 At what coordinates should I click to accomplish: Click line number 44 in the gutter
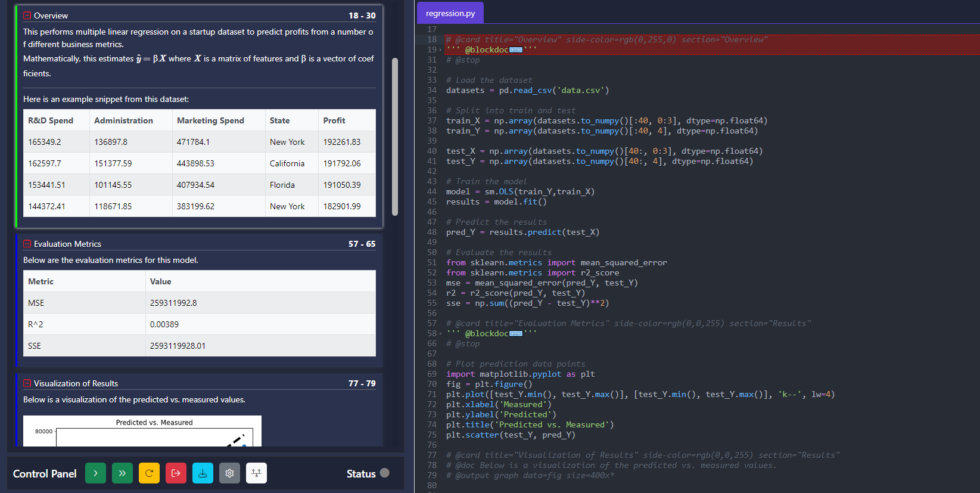(x=431, y=192)
